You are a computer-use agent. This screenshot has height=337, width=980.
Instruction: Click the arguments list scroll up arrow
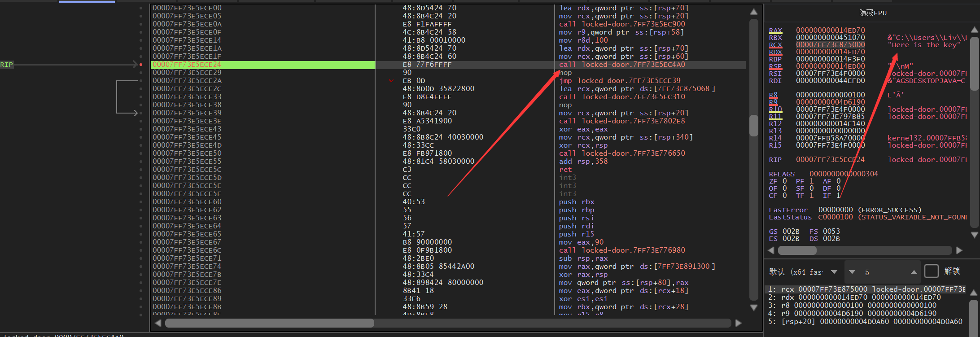tap(974, 293)
